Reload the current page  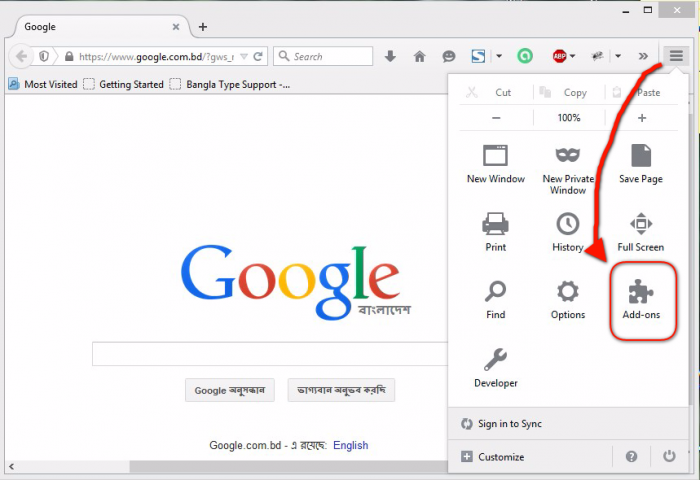tap(258, 57)
